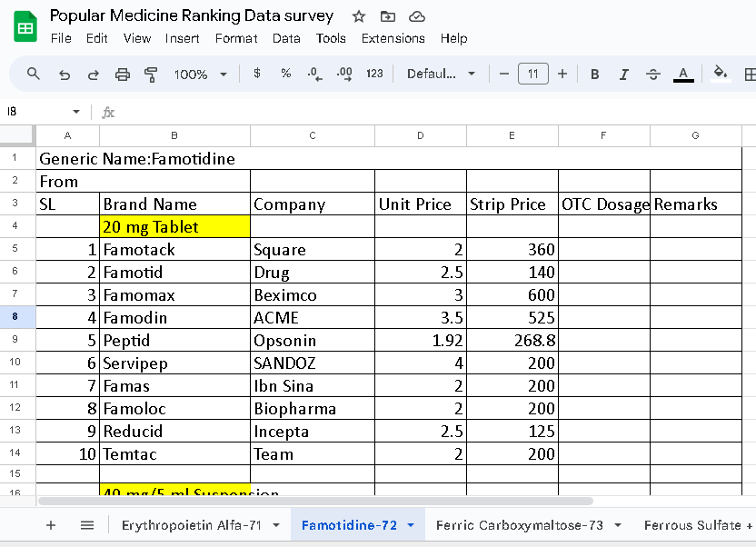Select the Famotack brand cell
The width and height of the screenshot is (756, 547).
(x=174, y=249)
